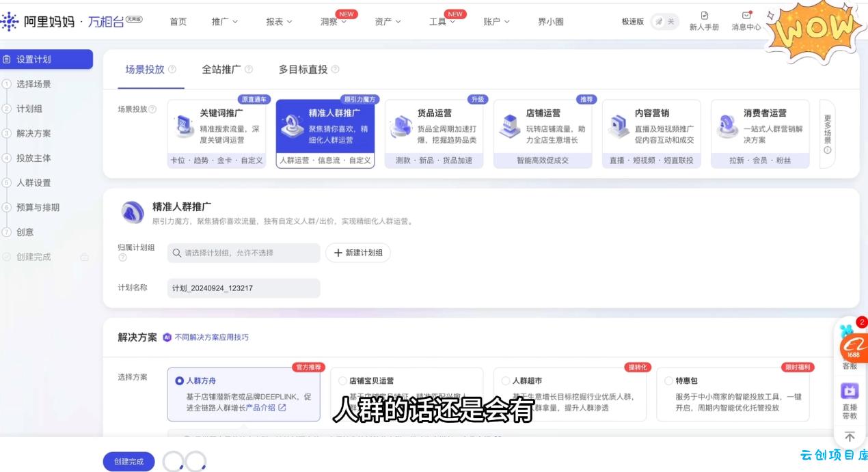The image size is (868, 472).
Task: Click the back-to-top arrow icon
Action: (x=850, y=437)
